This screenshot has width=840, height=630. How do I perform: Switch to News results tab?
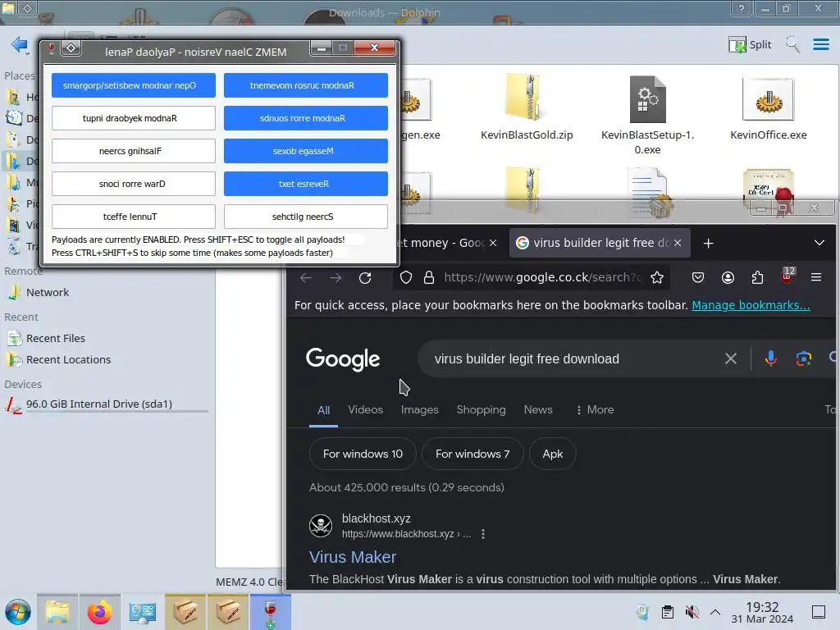point(538,410)
